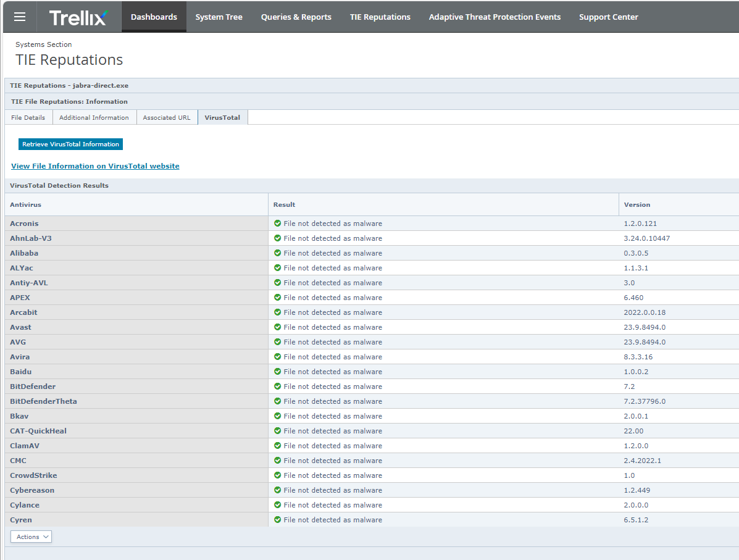Screen dimensions: 739x560
Task: Click green check icon in Cybereason row
Action: pyautogui.click(x=278, y=490)
